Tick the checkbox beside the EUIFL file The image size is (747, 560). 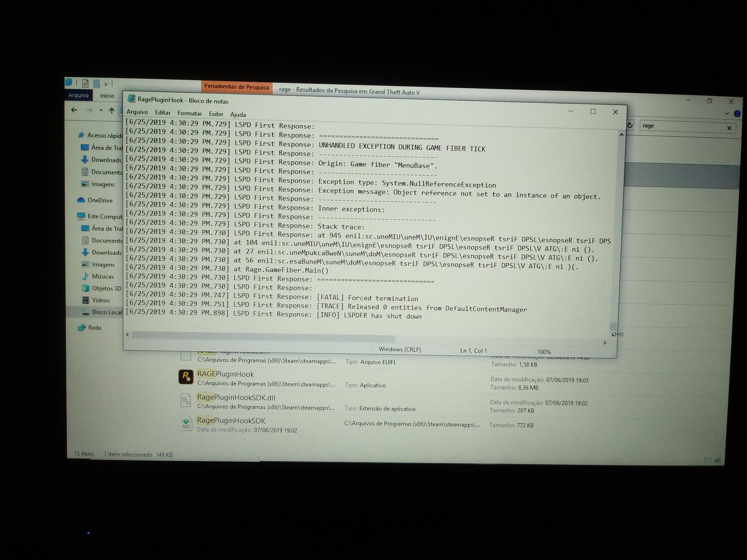point(186,355)
